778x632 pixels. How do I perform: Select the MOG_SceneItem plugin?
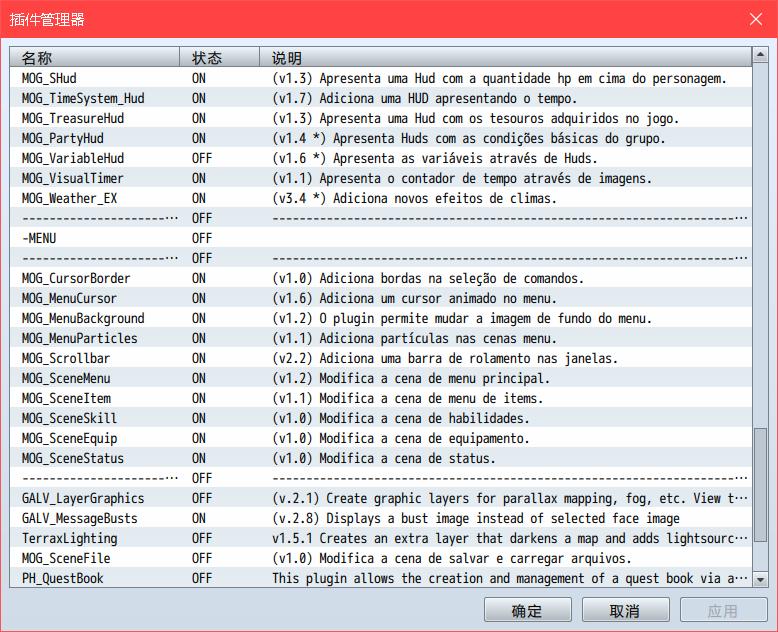click(x=381, y=398)
